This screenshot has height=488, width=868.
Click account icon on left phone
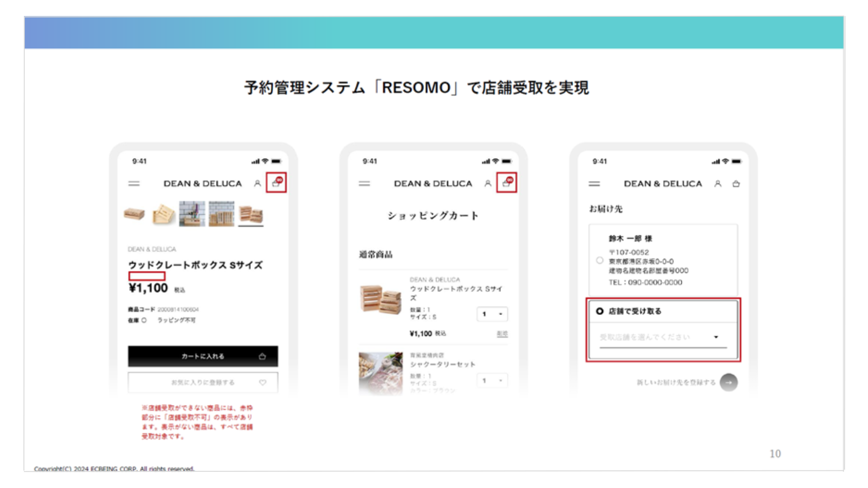pos(257,183)
